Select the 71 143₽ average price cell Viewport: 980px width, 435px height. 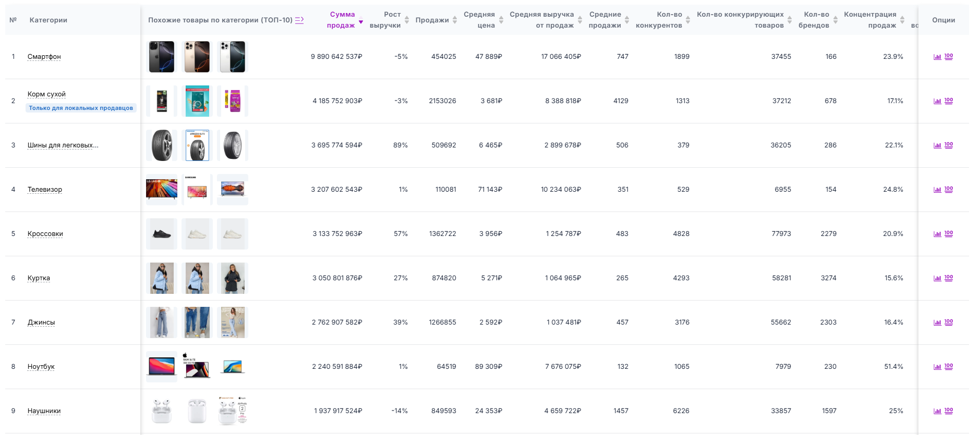(x=490, y=190)
